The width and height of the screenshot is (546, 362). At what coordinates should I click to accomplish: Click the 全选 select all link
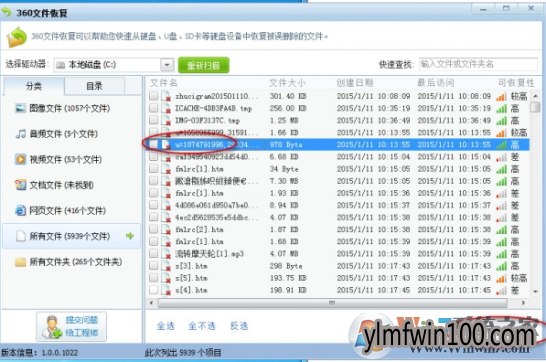165,326
